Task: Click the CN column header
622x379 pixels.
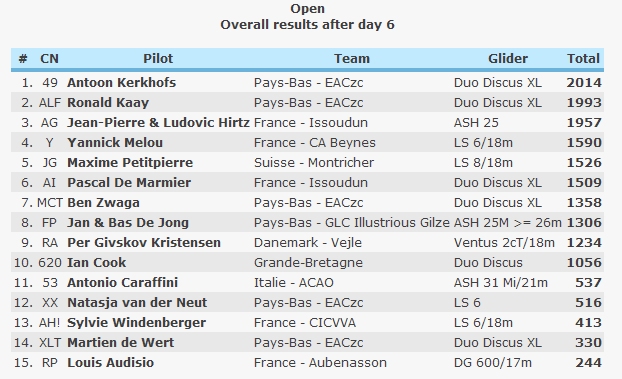Action: (50, 59)
